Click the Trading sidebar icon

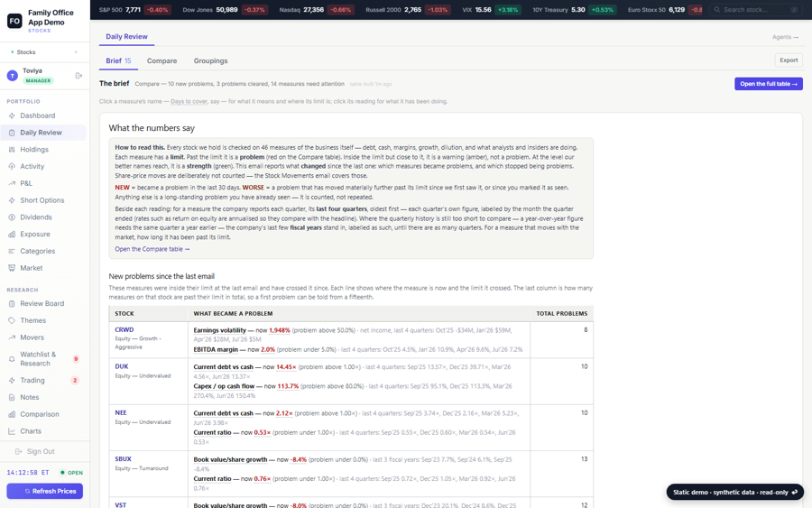coord(12,380)
